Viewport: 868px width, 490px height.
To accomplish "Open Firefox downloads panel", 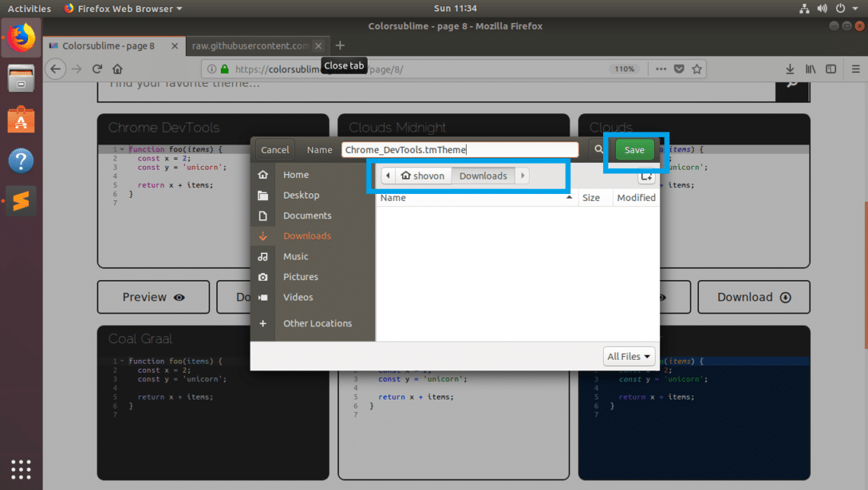I will (790, 69).
